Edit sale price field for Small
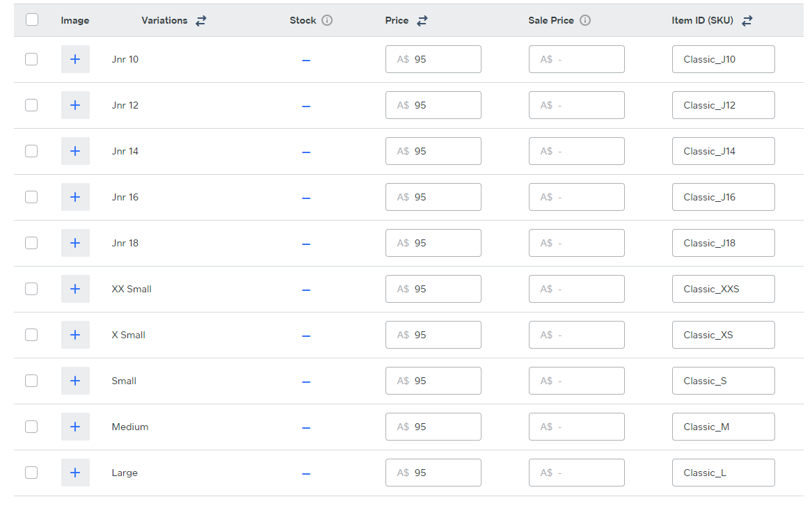The width and height of the screenshot is (812, 506). (x=577, y=381)
